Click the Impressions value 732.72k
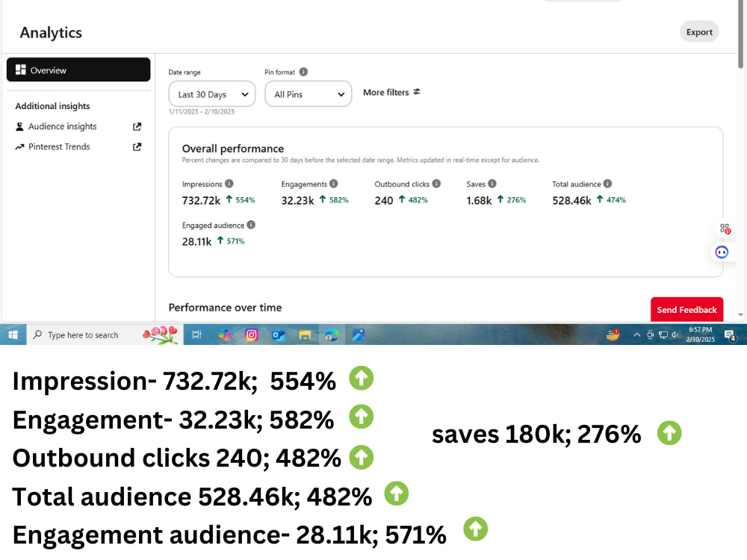Image resolution: width=747 pixels, height=560 pixels. tap(201, 200)
